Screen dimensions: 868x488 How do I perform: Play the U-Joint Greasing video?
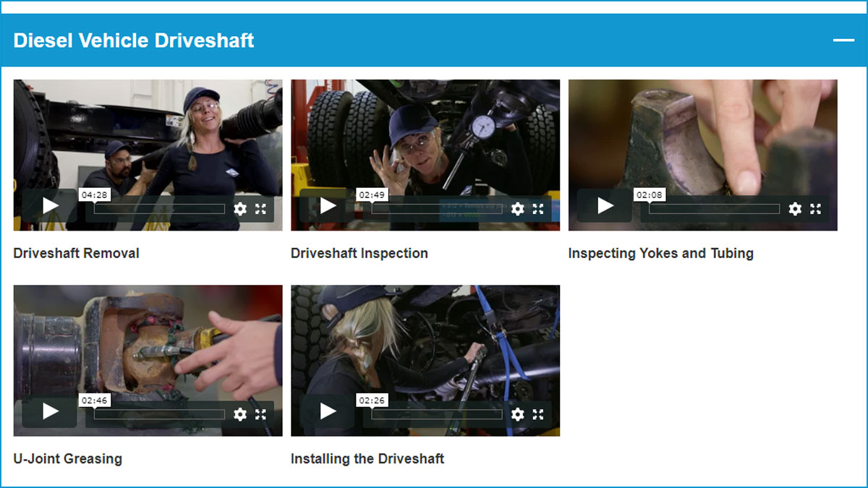point(50,411)
